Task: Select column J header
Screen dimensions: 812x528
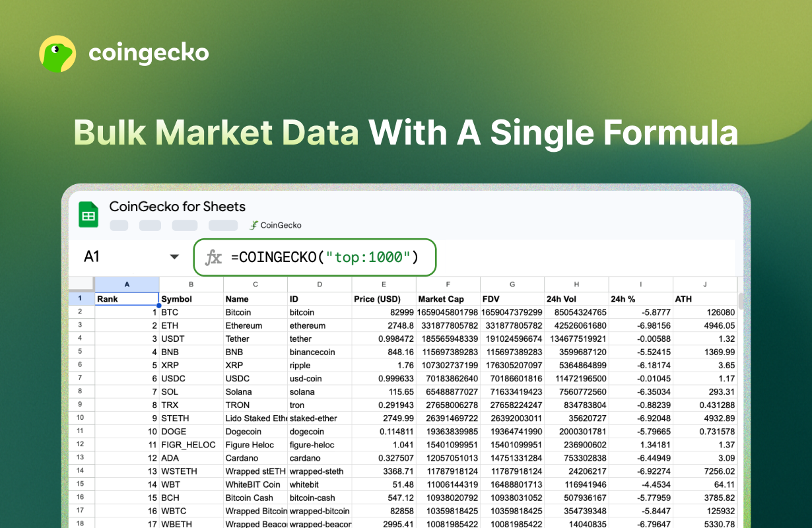Action: click(x=704, y=284)
